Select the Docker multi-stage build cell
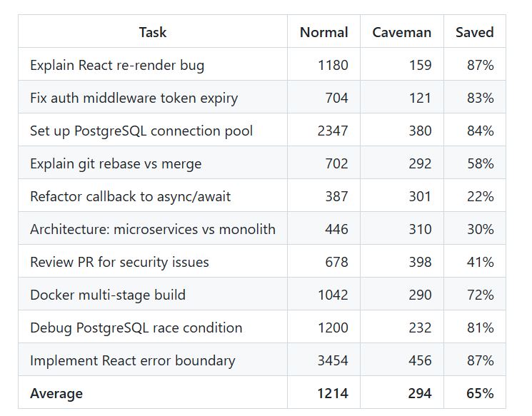This screenshot has height=416, width=532. [153, 294]
